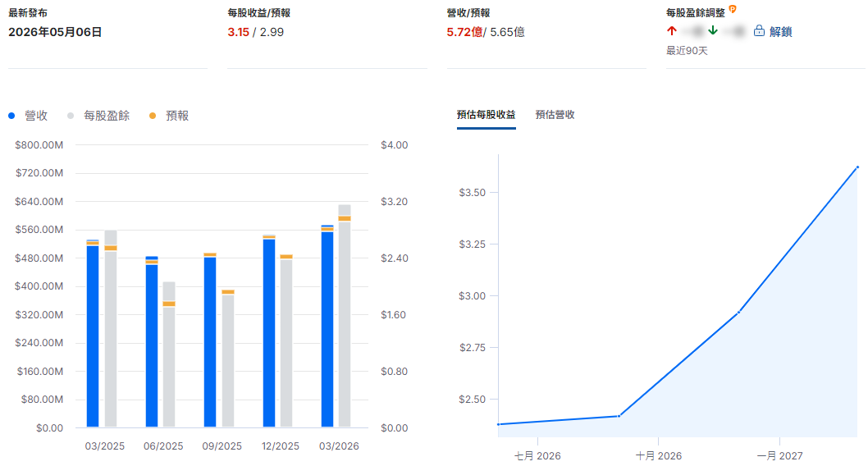Click the 03/2026 axis label
868x466 pixels.
click(339, 446)
